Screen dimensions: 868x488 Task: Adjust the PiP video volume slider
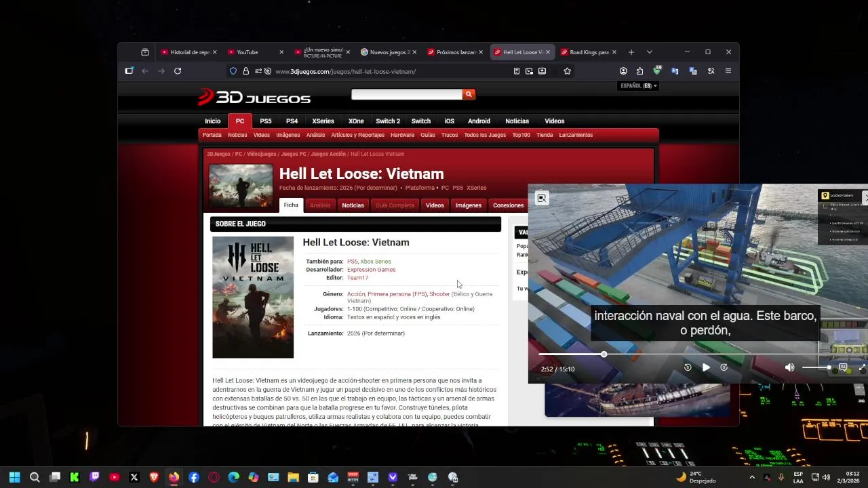coord(816,367)
